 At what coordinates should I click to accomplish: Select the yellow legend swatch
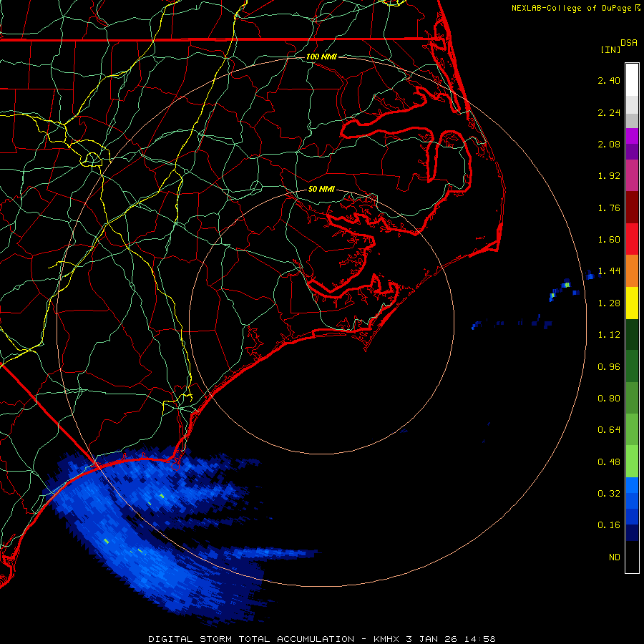632,303
